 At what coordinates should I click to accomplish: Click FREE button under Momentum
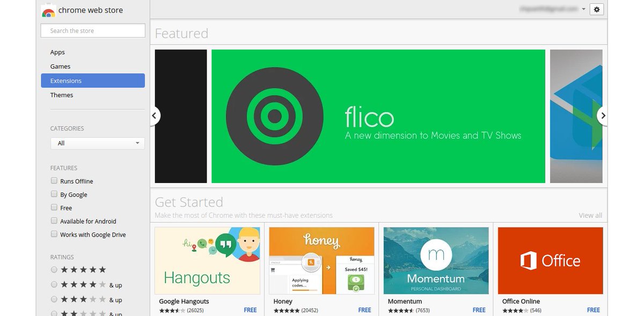point(479,310)
